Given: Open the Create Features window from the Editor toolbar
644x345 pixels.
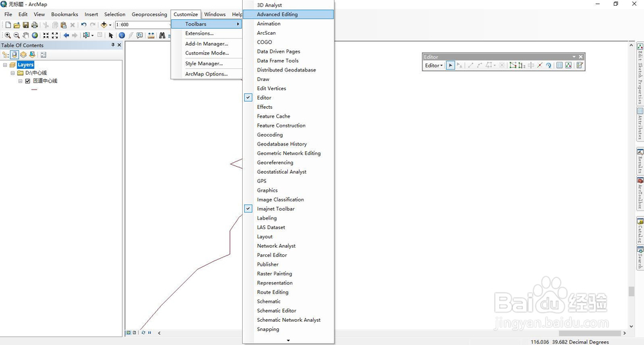Looking at the screenshot, I should [x=580, y=65].
